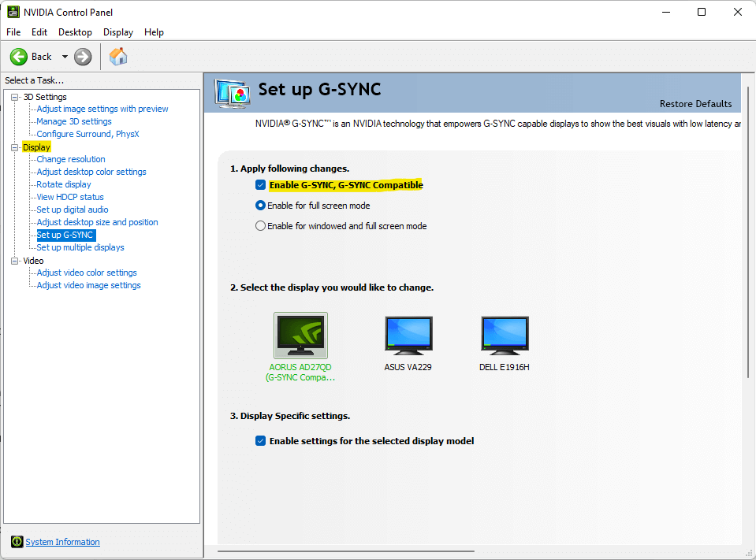Collapse the 3D Settings tree node

tap(15, 97)
